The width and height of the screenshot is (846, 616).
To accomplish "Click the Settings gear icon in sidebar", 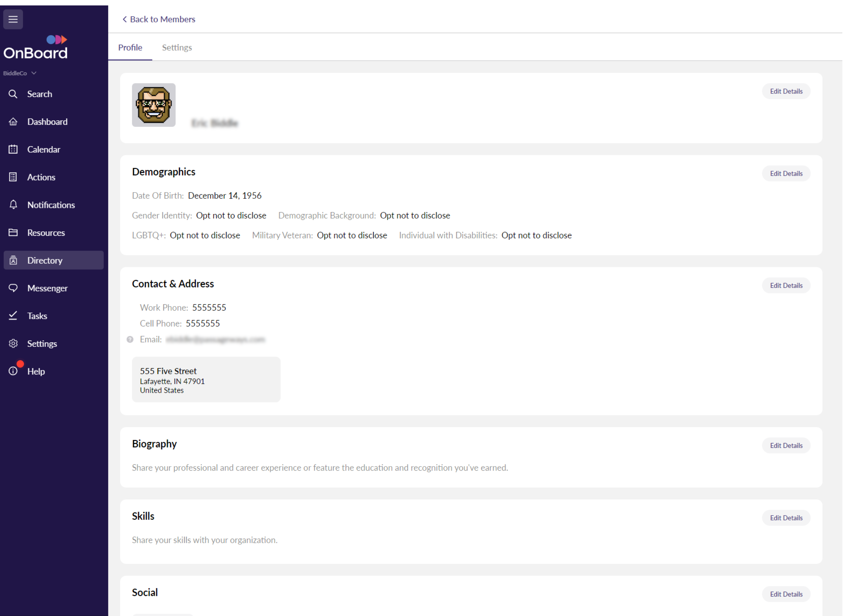I will pos(13,343).
